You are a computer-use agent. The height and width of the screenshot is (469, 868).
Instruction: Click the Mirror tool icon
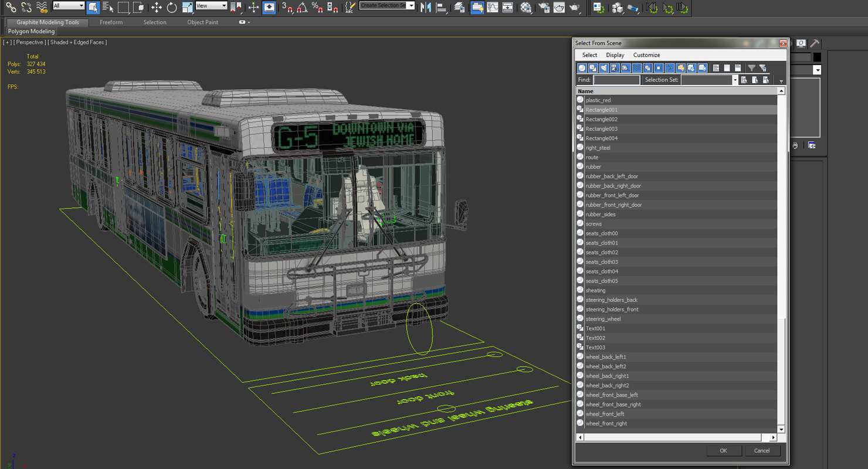(x=426, y=7)
